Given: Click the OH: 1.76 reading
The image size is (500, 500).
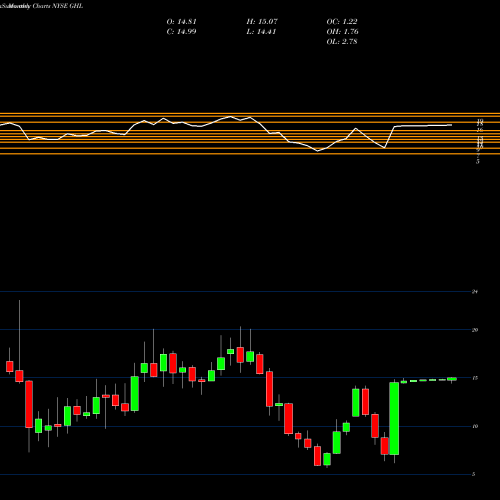Looking at the screenshot, I should (x=342, y=32).
